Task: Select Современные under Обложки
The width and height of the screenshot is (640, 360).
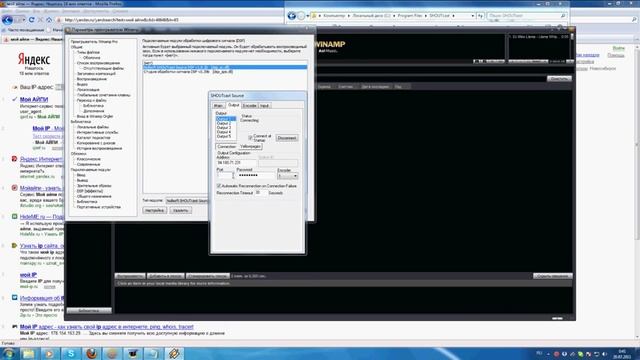Action: pyautogui.click(x=89, y=164)
